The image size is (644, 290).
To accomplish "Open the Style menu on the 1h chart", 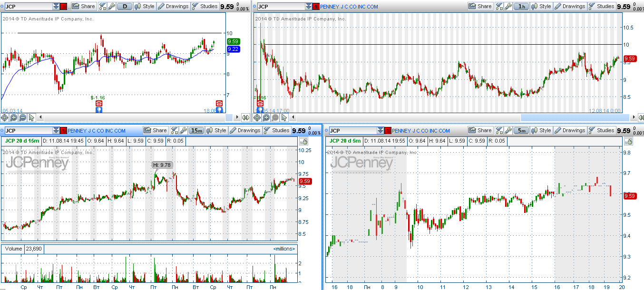I will click(x=541, y=7).
